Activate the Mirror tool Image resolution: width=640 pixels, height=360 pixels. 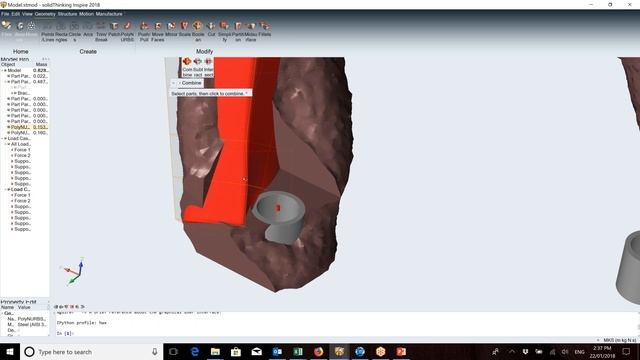[x=171, y=29]
